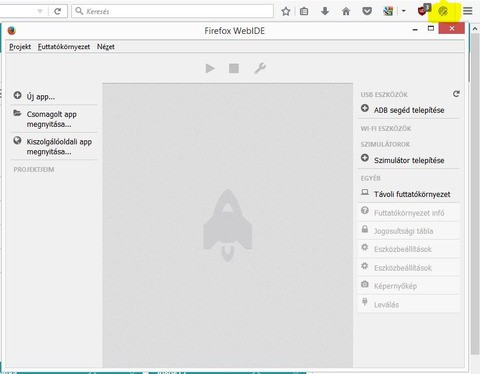Open the Futtatókörnyezet menu
Screen dimensions: 480x374
click(64, 47)
